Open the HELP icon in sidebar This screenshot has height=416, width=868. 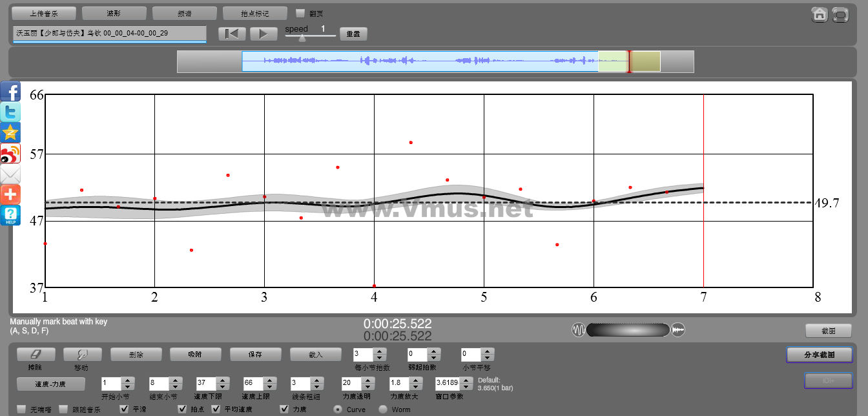[x=10, y=215]
